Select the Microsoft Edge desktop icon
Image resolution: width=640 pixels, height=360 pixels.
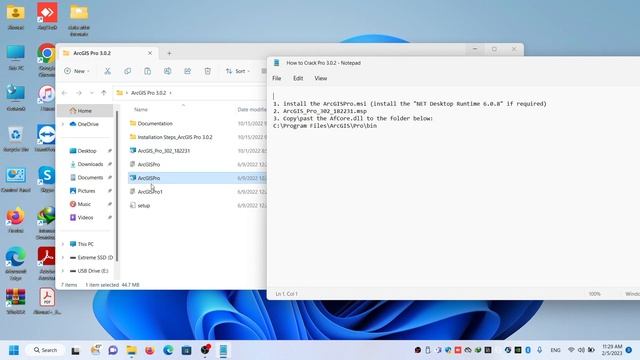pyautogui.click(x=16, y=263)
